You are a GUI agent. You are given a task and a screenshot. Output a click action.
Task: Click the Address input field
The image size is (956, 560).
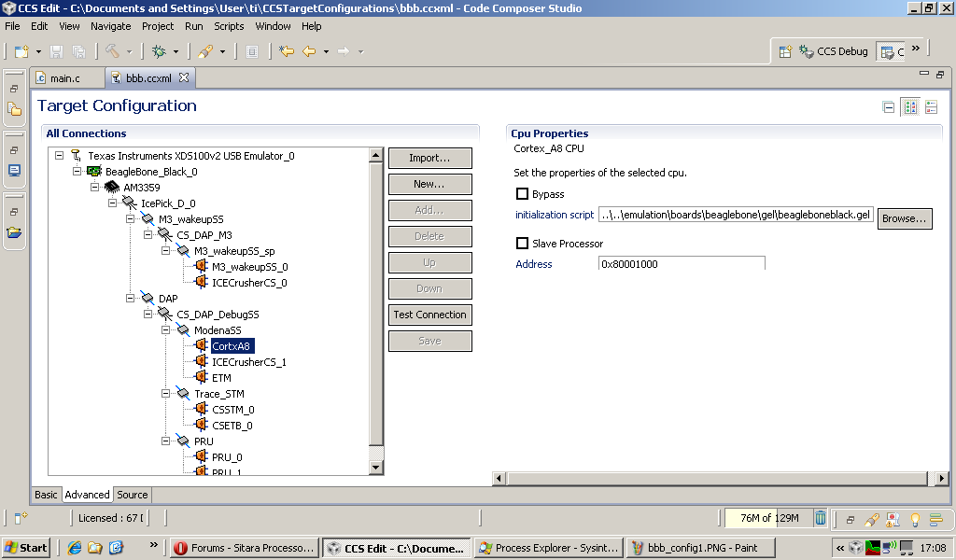pyautogui.click(x=681, y=264)
